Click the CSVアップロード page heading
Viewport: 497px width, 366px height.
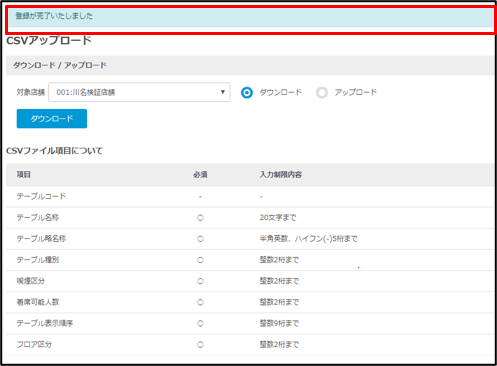tap(49, 40)
